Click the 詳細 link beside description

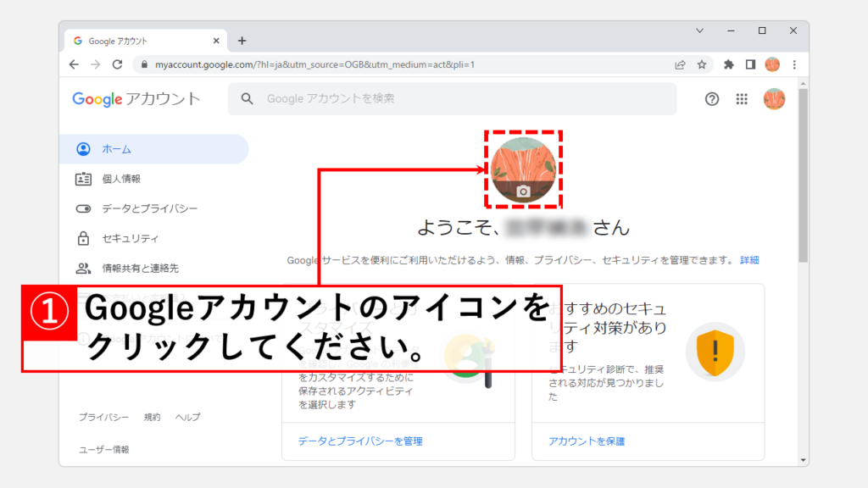(x=749, y=260)
